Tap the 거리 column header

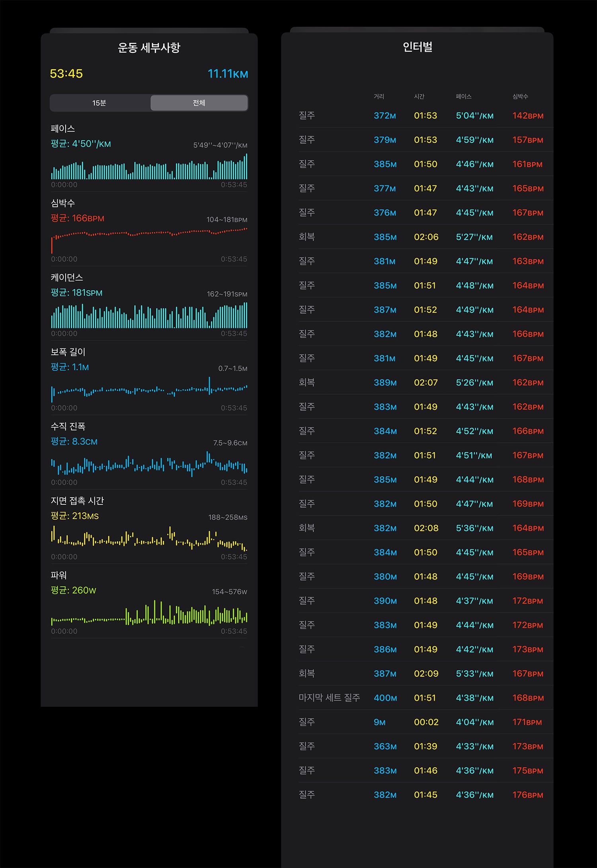click(x=379, y=96)
